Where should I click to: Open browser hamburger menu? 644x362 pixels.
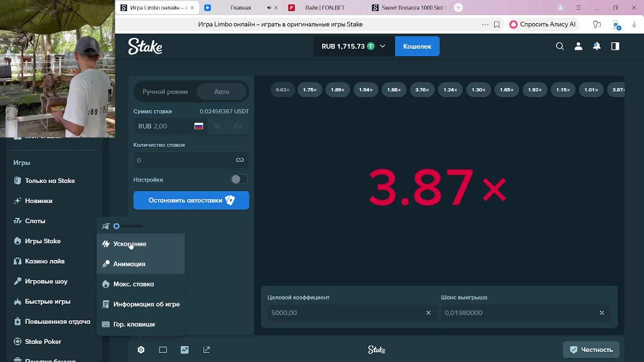579,8
